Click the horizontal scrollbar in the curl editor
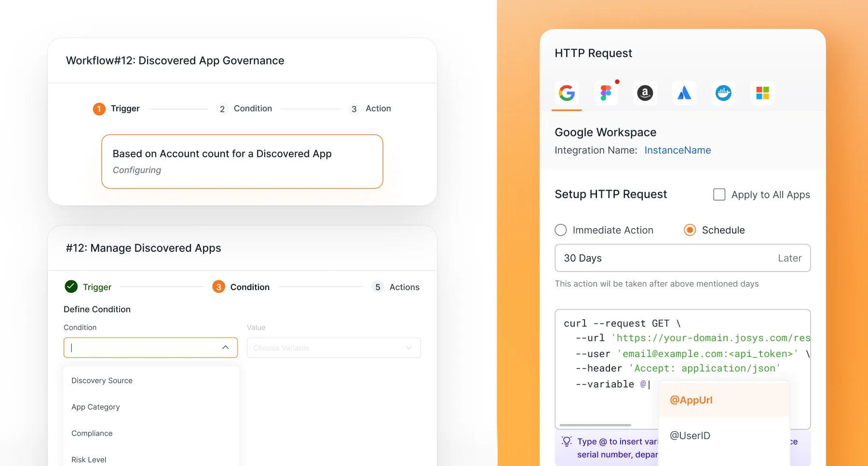This screenshot has width=868, height=466. pyautogui.click(x=595, y=425)
